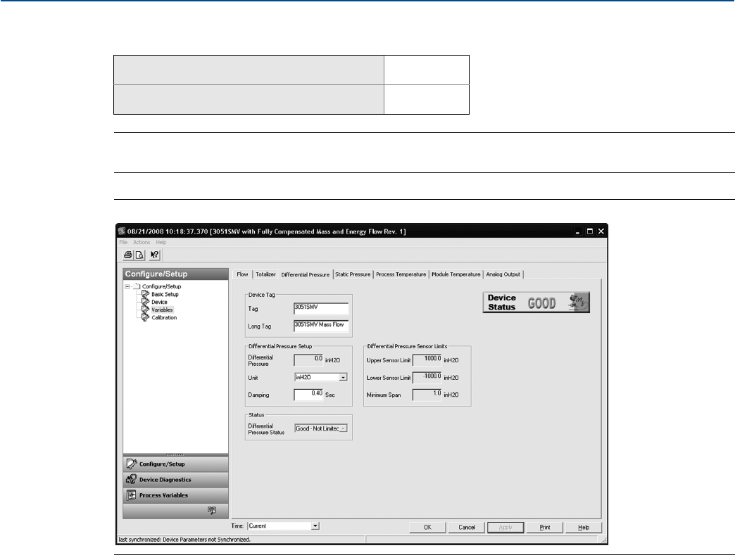Open the Help menu
The width and height of the screenshot is (735, 560).
pos(161,242)
